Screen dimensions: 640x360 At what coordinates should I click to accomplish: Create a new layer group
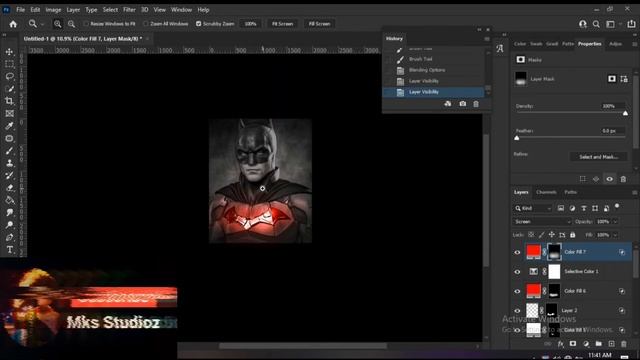pyautogui.click(x=599, y=344)
